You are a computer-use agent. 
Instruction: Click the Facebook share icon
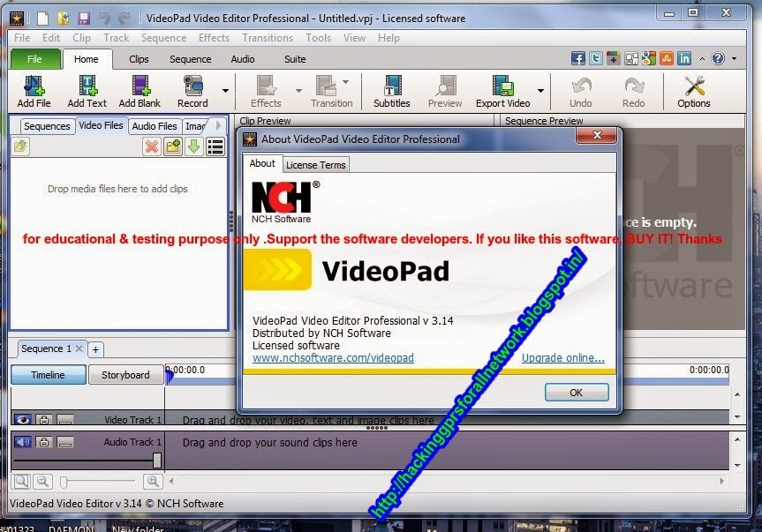(578, 59)
